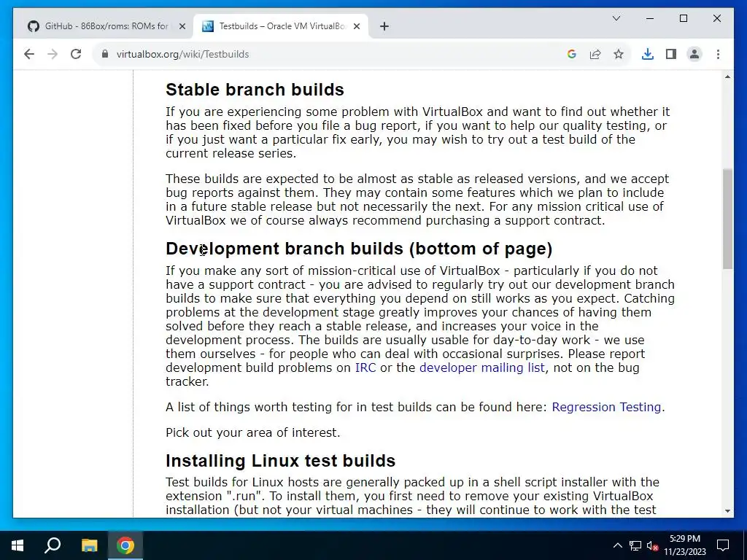747x560 pixels.
Task: Show hidden system tray icons
Action: (617, 545)
